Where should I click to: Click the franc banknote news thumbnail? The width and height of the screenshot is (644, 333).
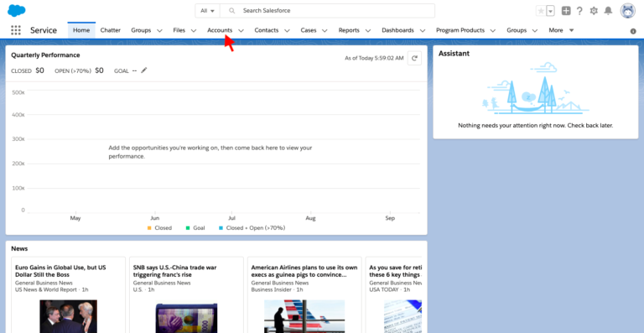click(186, 318)
